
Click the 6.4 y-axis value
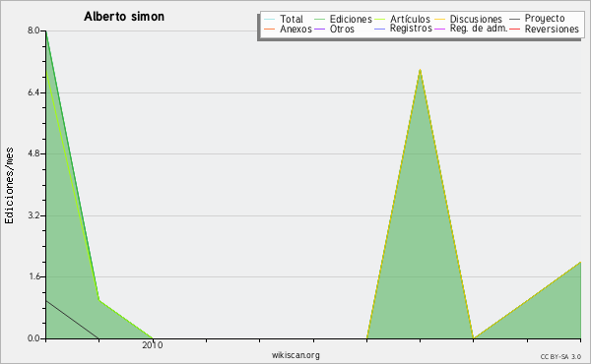(33, 92)
